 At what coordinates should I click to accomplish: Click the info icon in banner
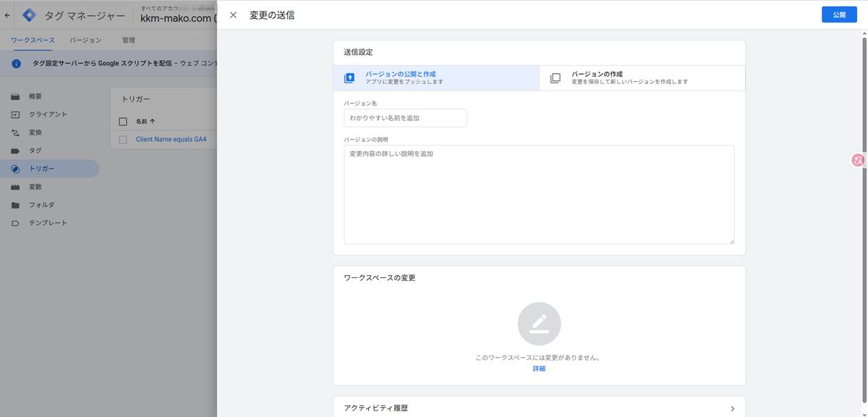click(x=16, y=64)
